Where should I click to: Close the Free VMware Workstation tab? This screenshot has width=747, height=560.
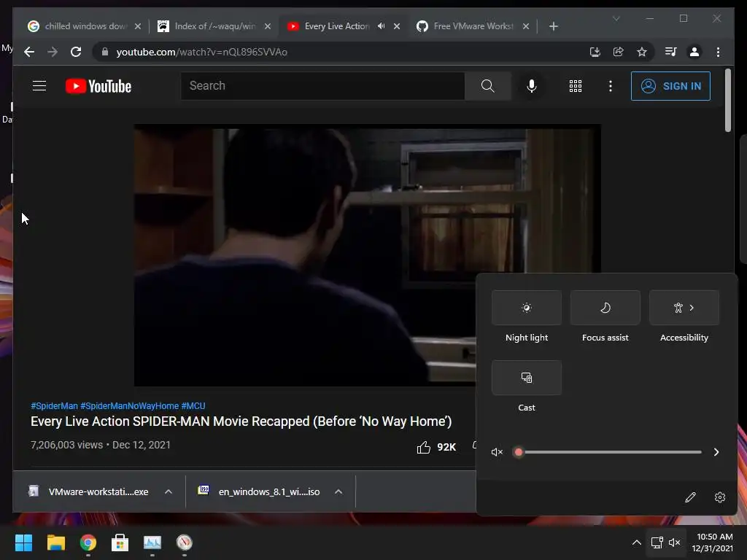pyautogui.click(x=525, y=26)
